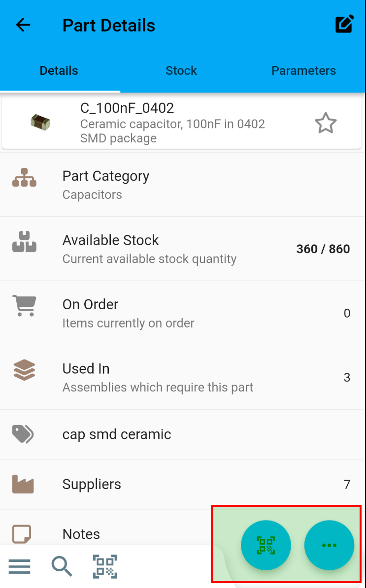View Available Stock quantity details
The width and height of the screenshot is (366, 588).
click(x=182, y=249)
